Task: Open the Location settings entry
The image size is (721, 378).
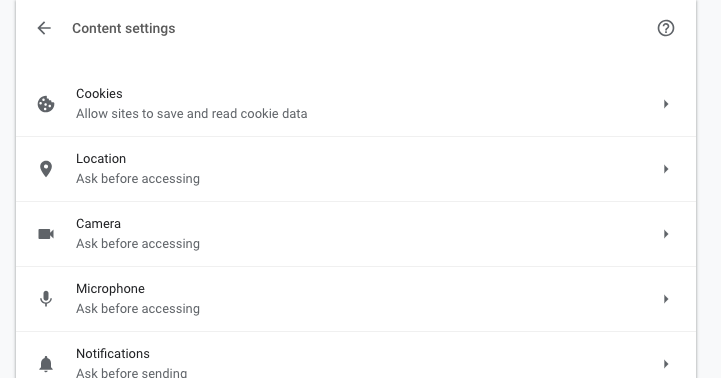Action: click(356, 169)
